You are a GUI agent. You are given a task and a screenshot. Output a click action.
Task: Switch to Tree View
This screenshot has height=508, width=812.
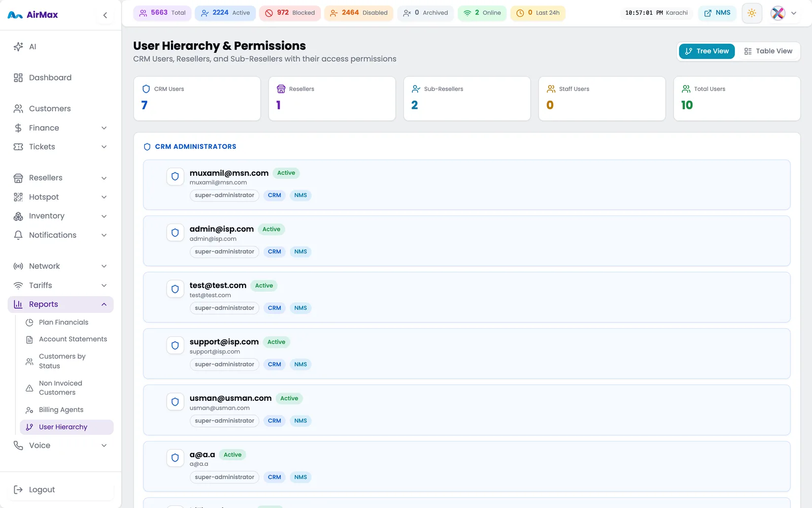pyautogui.click(x=706, y=51)
